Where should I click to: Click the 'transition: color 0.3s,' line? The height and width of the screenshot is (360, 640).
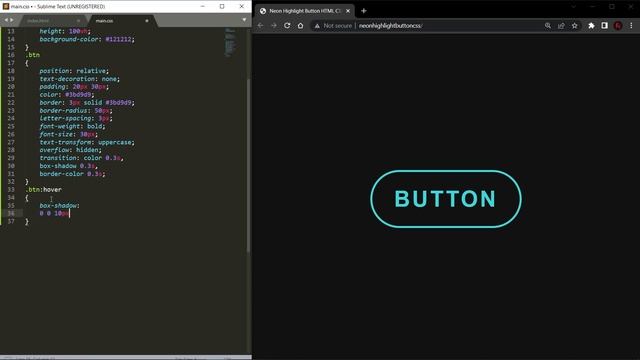[81, 158]
